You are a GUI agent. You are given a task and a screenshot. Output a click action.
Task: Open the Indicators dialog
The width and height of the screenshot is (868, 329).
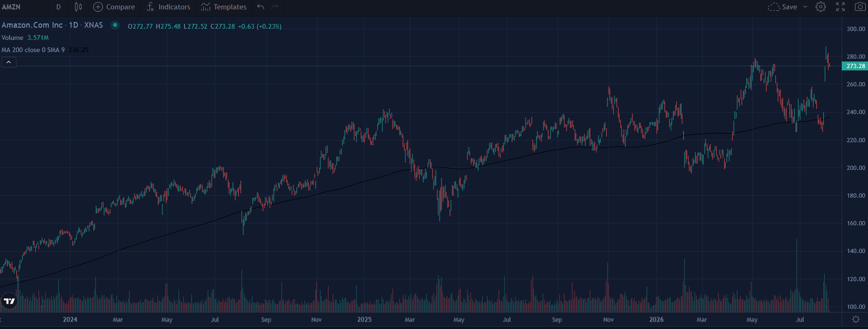pyautogui.click(x=168, y=7)
